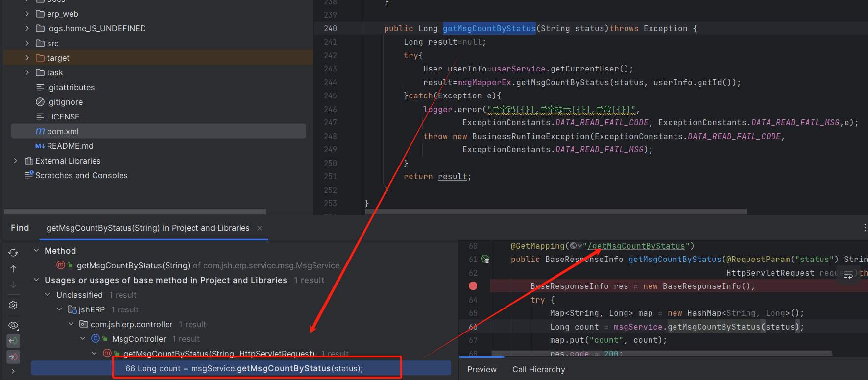Image resolution: width=868 pixels, height=380 pixels.
Task: Collapse jshERP results node
Action: tap(60, 309)
